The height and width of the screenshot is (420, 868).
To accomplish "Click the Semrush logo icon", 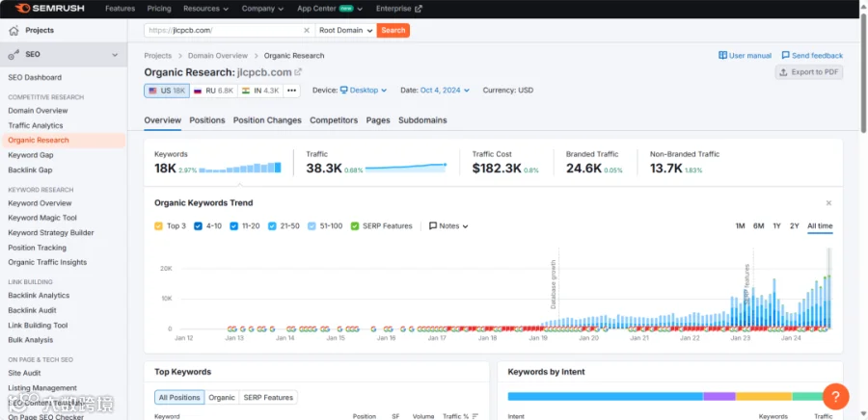I will point(21,9).
